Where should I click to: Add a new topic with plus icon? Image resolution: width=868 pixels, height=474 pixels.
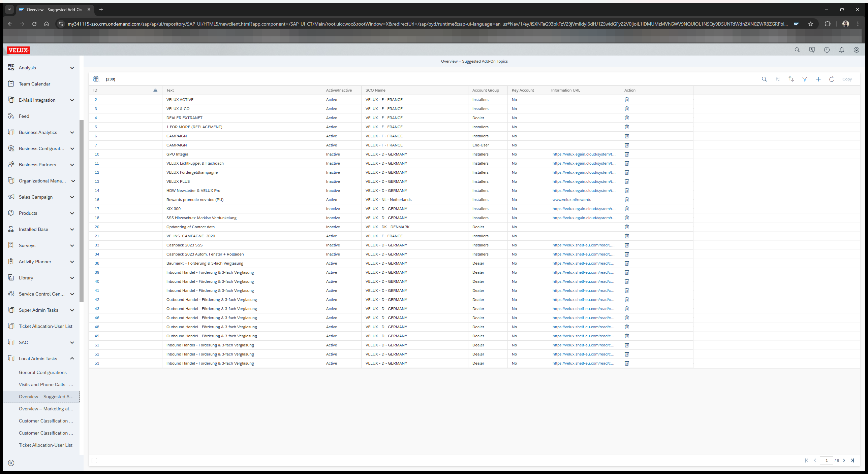818,79
